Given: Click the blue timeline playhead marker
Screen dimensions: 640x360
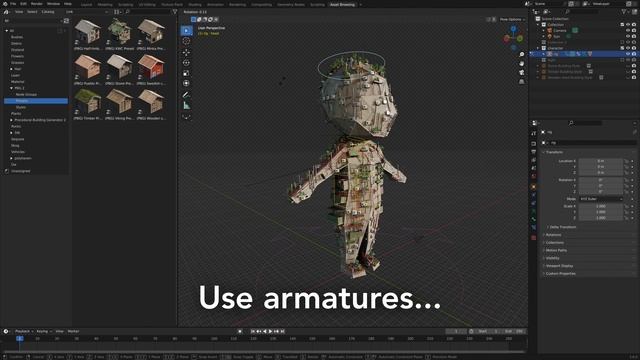Looking at the screenshot, I should pyautogui.click(x=20, y=338).
